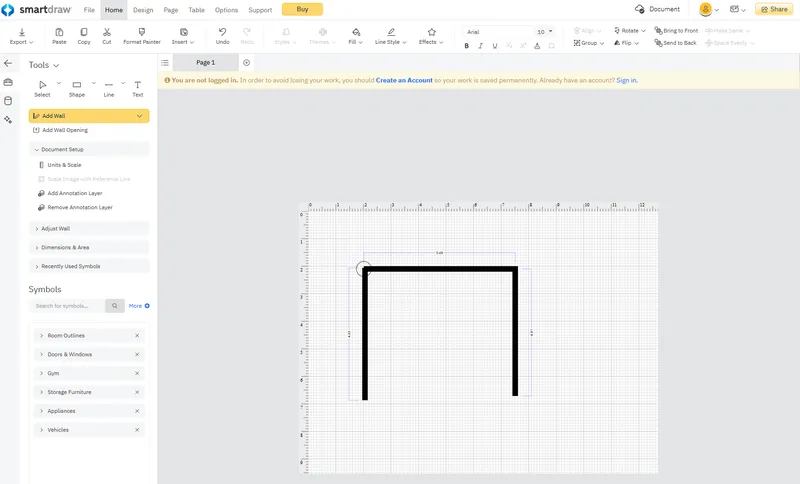This screenshot has width=800, height=484.
Task: Click Remove Annotation Layer
Action: [x=76, y=208]
